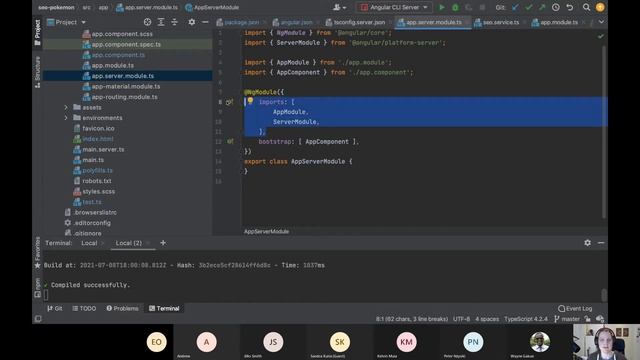Open the user avatar icon in toolbar
This screenshot has width=640, height=360.
click(x=600, y=7)
